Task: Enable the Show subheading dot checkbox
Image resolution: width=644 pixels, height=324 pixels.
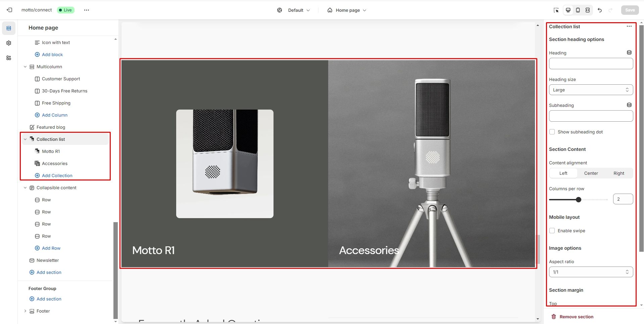Action: tap(552, 132)
